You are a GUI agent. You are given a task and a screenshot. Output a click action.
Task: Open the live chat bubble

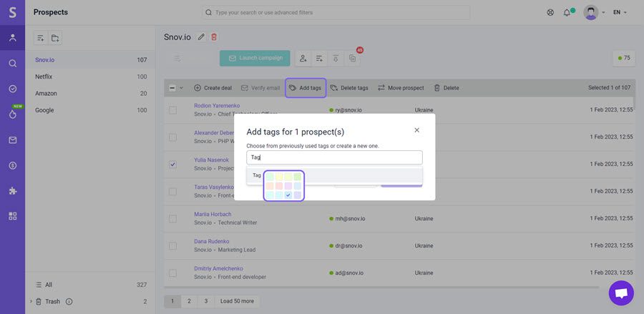[x=621, y=293]
